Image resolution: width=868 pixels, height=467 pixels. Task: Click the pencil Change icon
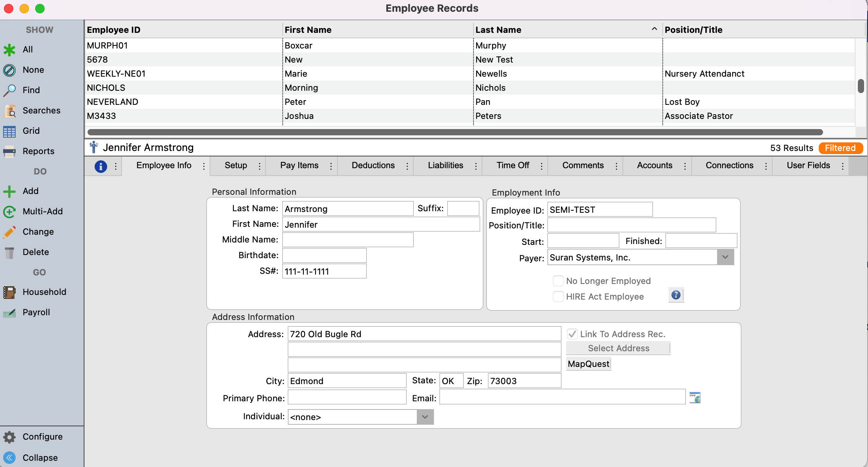9,232
